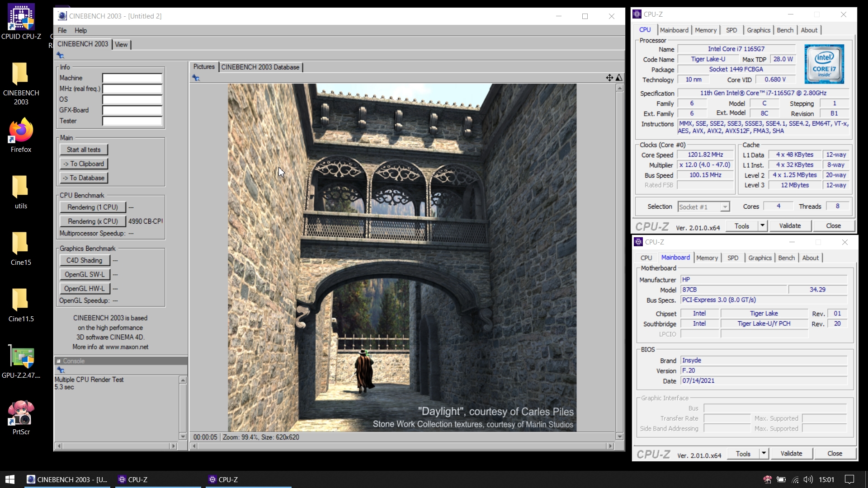868x488 pixels.
Task: Click picture viewer horizontal scrollbar right arrow
Action: 610,446
